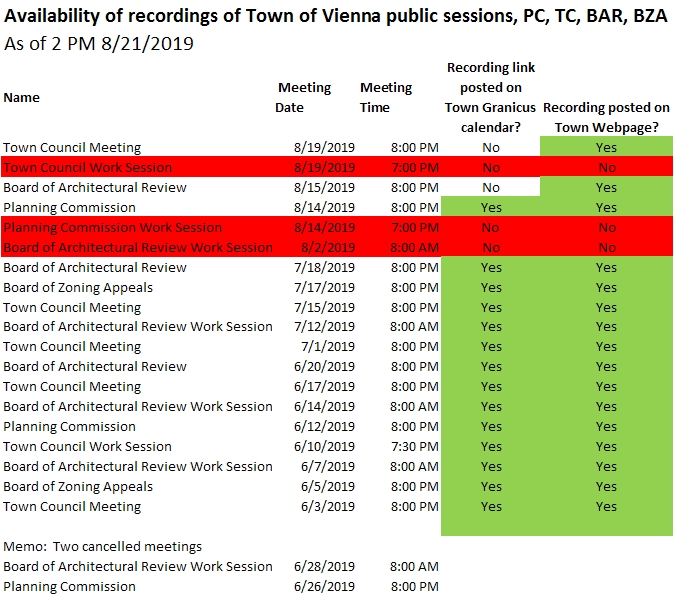Click the Granicus 'Yes' in the 6/20/2019 row

pos(491,366)
